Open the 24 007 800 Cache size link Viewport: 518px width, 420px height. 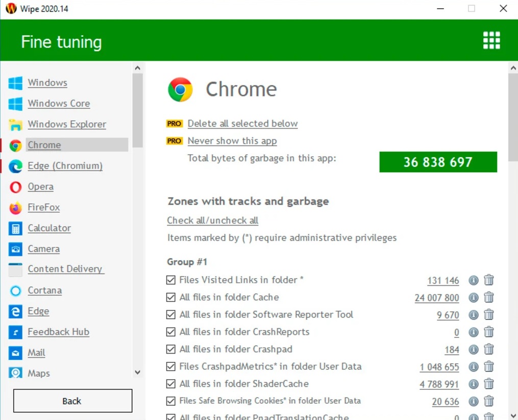(x=436, y=298)
